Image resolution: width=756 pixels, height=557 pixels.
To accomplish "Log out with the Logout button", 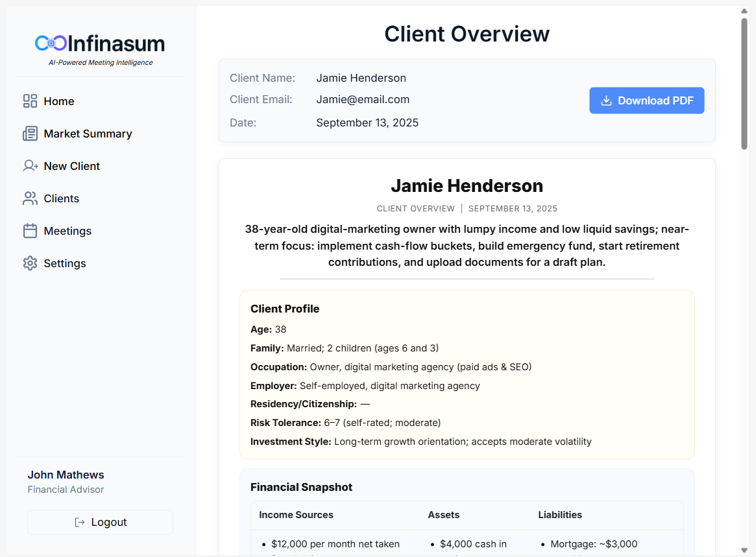I will coord(101,522).
